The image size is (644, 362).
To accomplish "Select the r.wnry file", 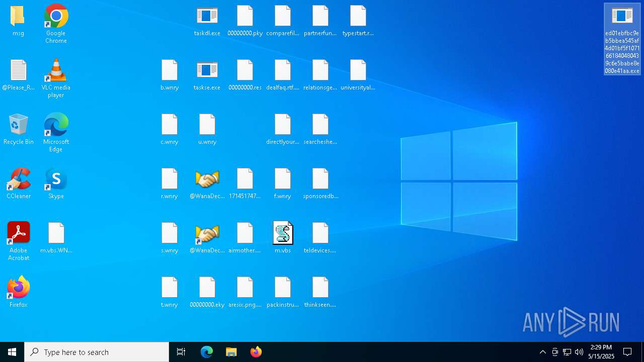I will click(169, 184).
